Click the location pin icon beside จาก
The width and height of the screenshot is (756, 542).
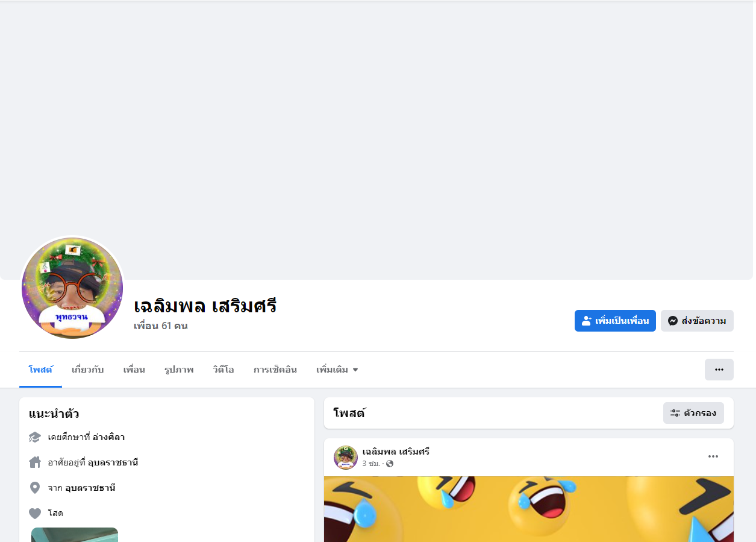pyautogui.click(x=35, y=488)
